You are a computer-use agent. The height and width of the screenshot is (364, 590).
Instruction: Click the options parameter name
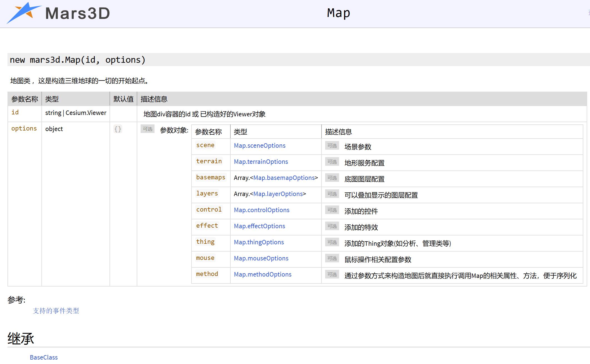tap(24, 129)
